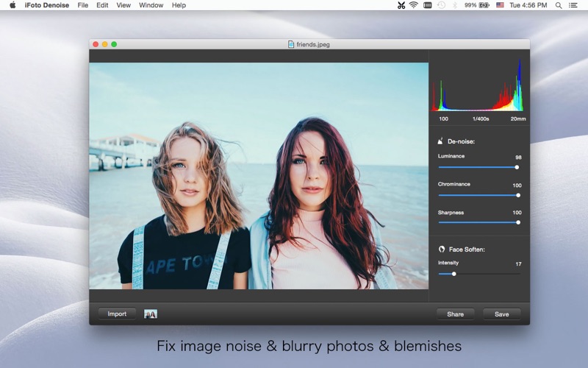Click the focal length 20mm value
588x368 pixels.
click(518, 118)
